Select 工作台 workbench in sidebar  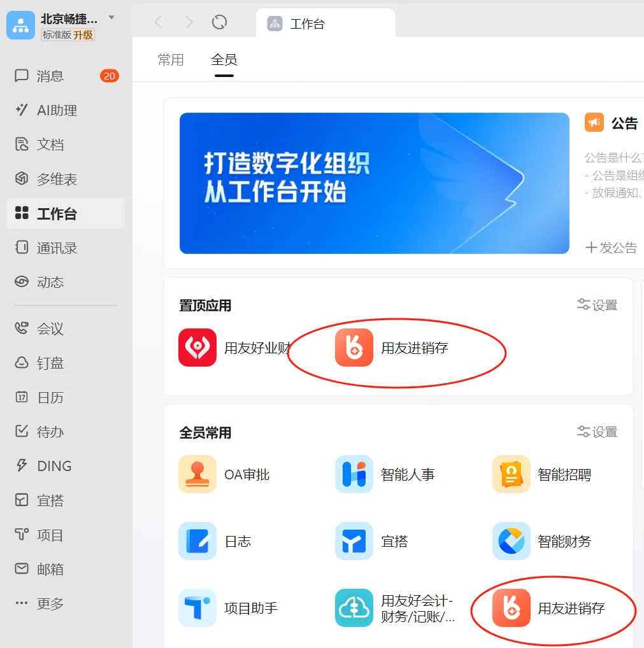point(66,213)
